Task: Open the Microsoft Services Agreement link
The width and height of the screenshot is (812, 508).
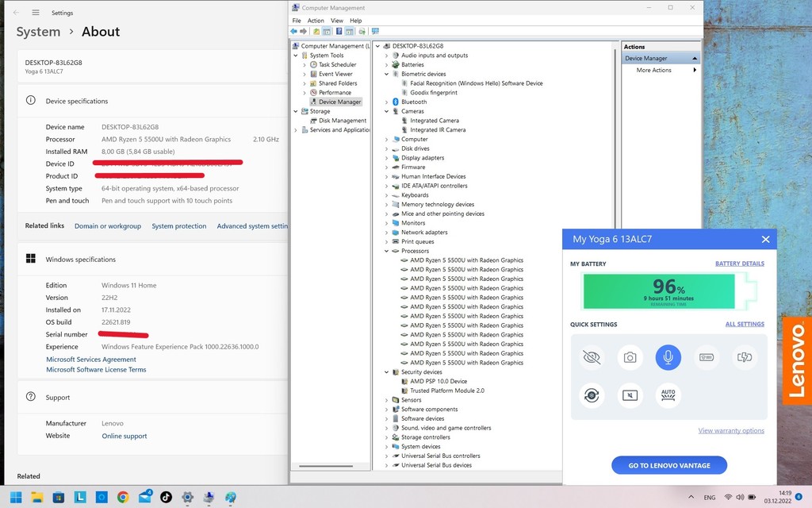Action: pyautogui.click(x=91, y=360)
